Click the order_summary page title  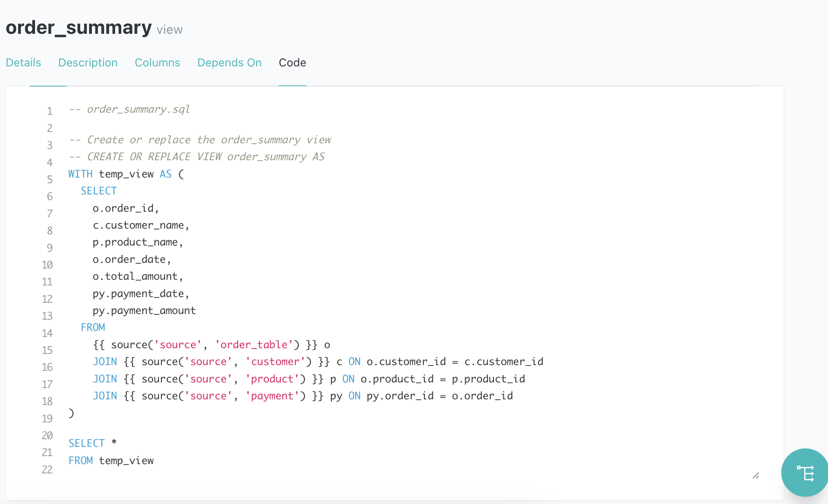[x=79, y=27]
